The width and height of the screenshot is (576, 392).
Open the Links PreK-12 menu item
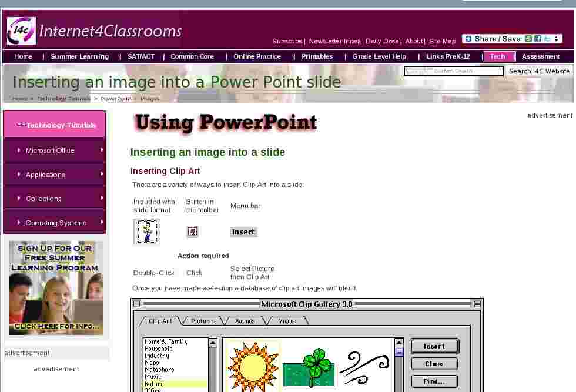pos(448,56)
